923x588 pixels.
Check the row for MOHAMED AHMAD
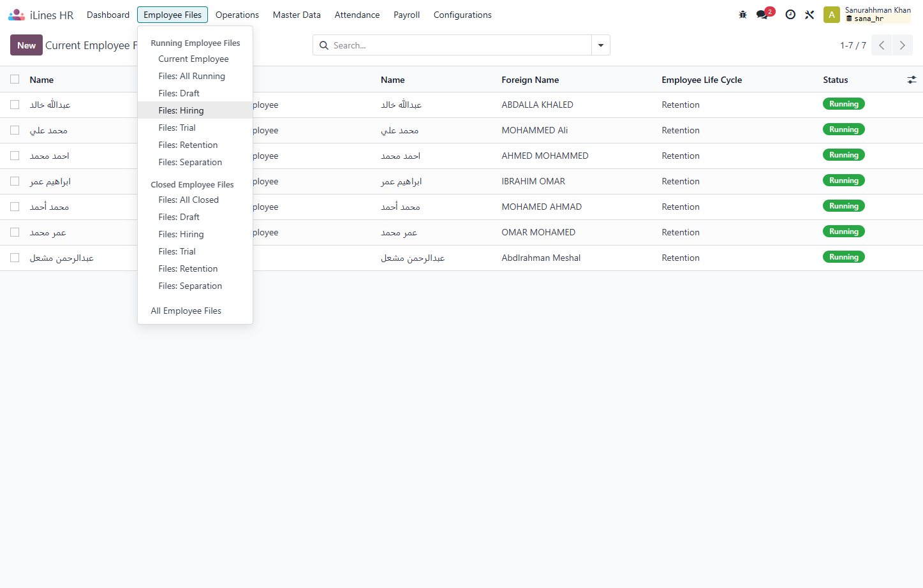(x=15, y=207)
